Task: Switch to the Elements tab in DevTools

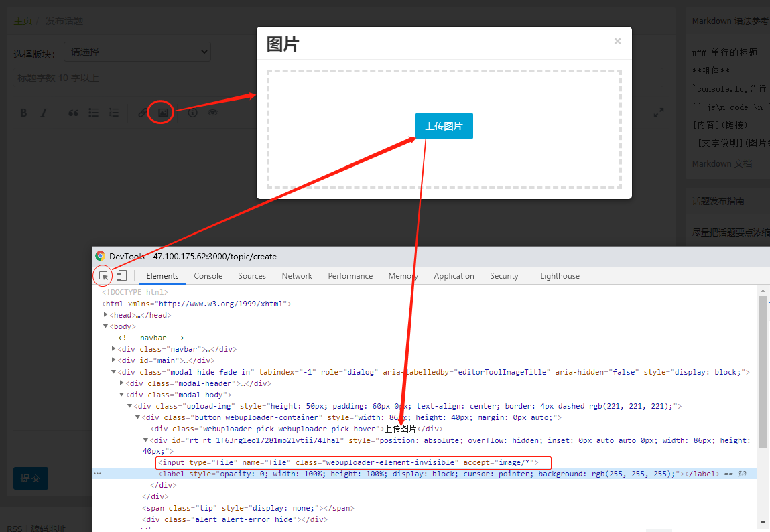Action: 162,276
